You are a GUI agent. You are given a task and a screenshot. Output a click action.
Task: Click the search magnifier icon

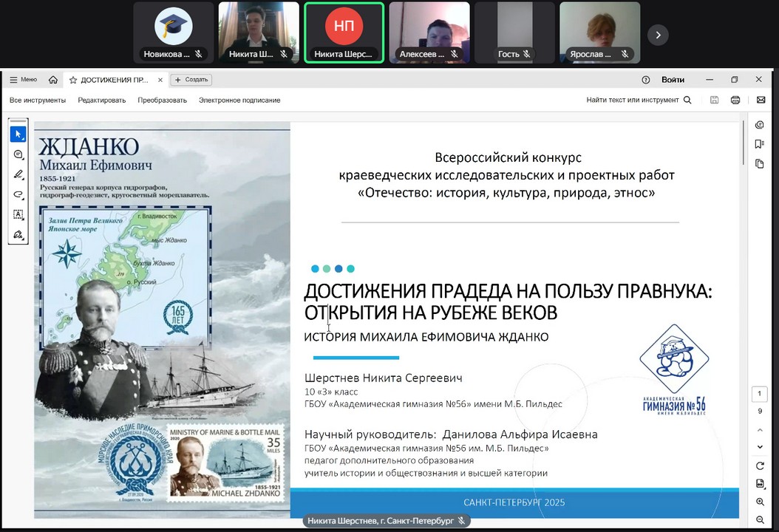pyautogui.click(x=687, y=100)
